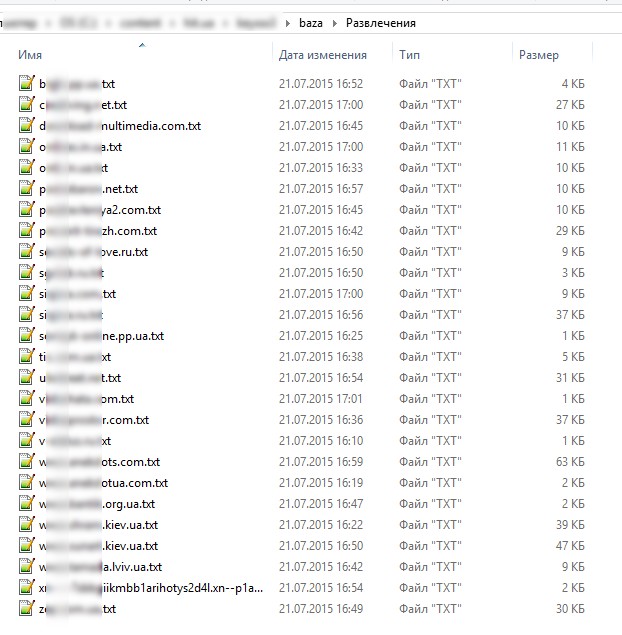The height and width of the screenshot is (635, 622).
Task: Expand breadcrumb arrow before baza
Action: click(288, 23)
